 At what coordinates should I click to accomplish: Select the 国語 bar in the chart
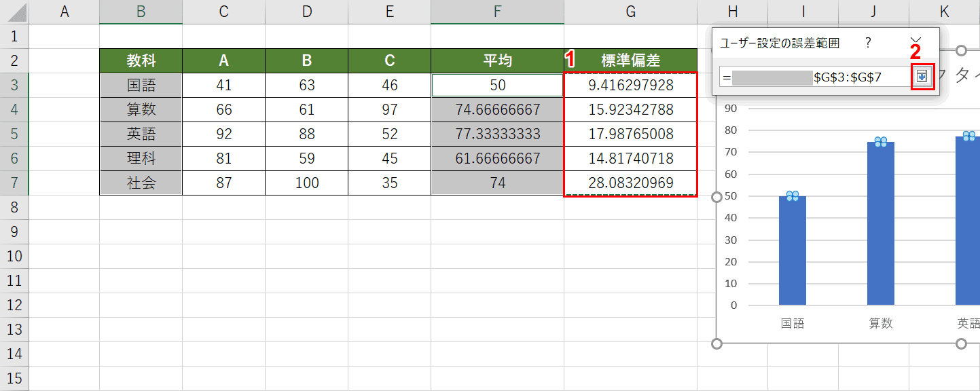point(793,250)
